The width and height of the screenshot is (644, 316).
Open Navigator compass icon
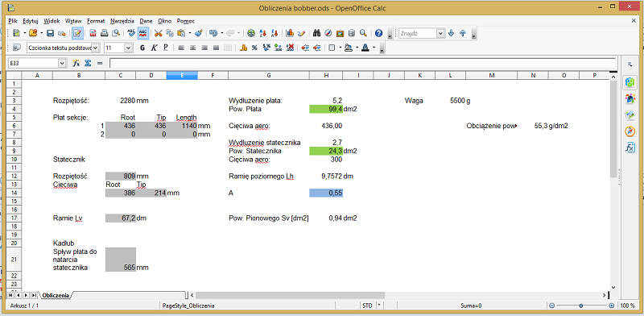pos(328,33)
